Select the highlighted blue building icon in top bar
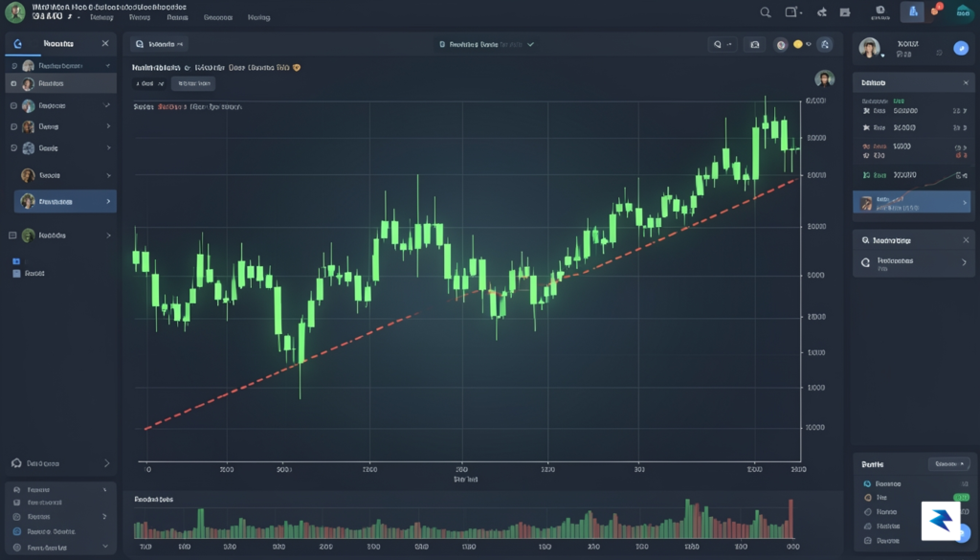 (912, 11)
